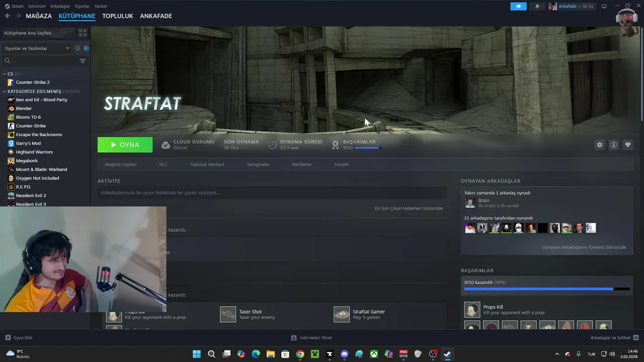Open the announcements megaphone button
The image size is (644, 362).
coord(518,6)
